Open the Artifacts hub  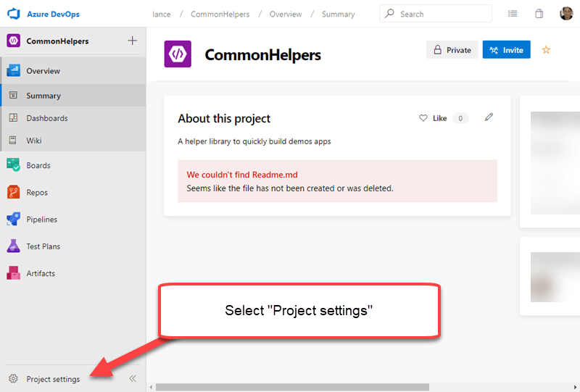(73, 273)
